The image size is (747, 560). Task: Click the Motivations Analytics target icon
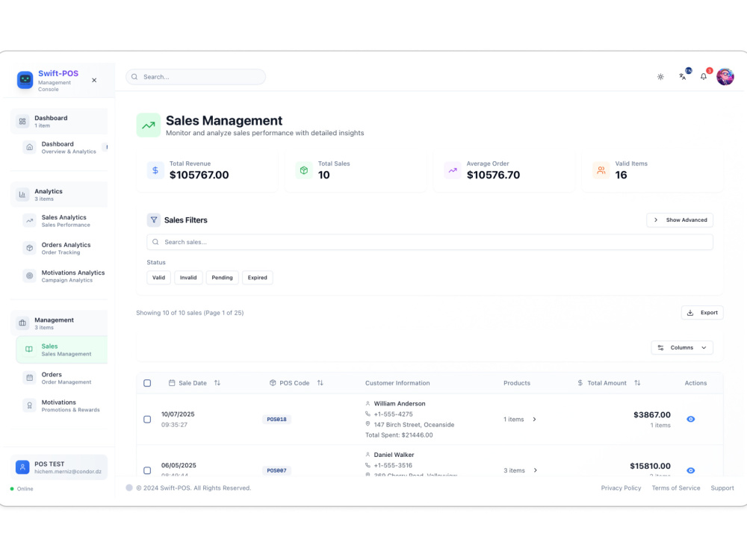(x=30, y=276)
